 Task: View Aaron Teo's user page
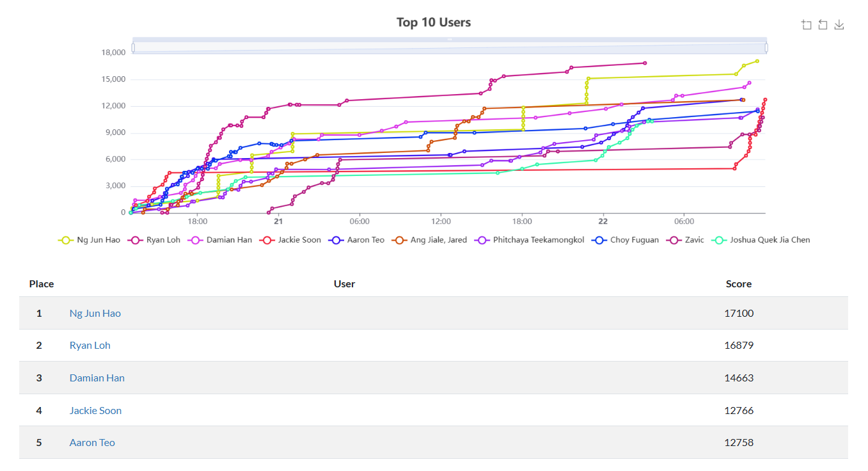click(92, 443)
